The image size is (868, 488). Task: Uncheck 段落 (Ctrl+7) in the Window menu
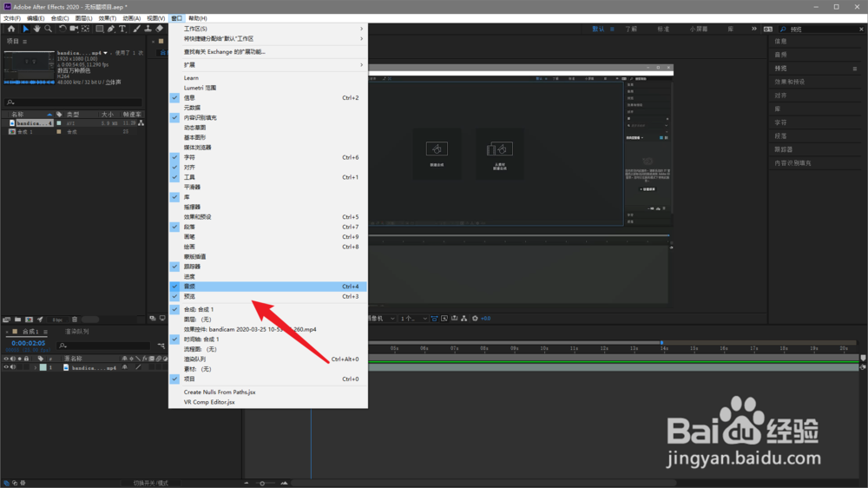[x=268, y=228]
